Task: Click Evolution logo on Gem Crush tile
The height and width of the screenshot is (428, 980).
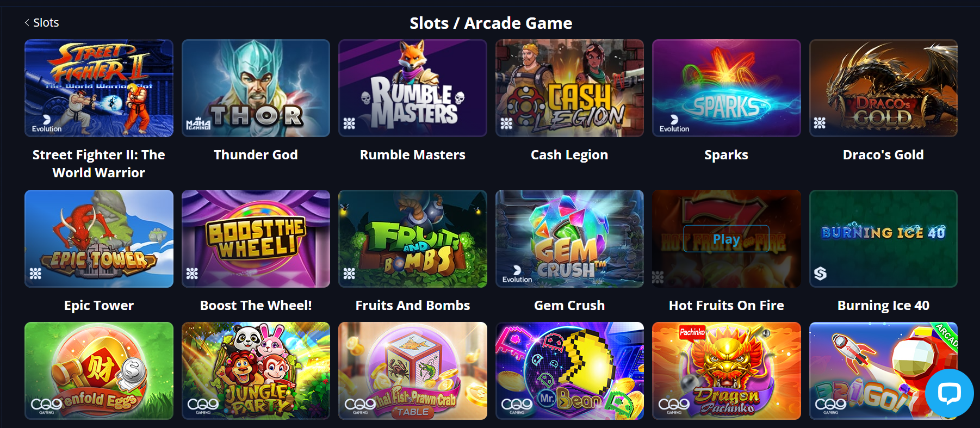Action: click(x=517, y=274)
